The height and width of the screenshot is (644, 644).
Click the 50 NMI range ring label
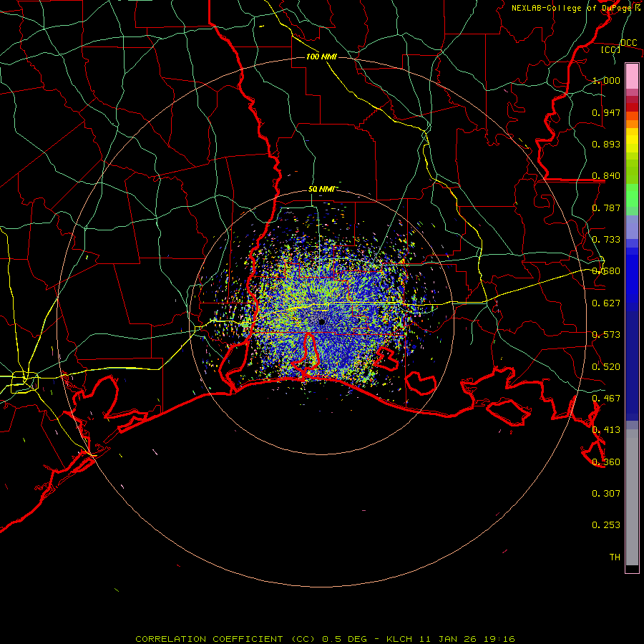pyautogui.click(x=321, y=190)
